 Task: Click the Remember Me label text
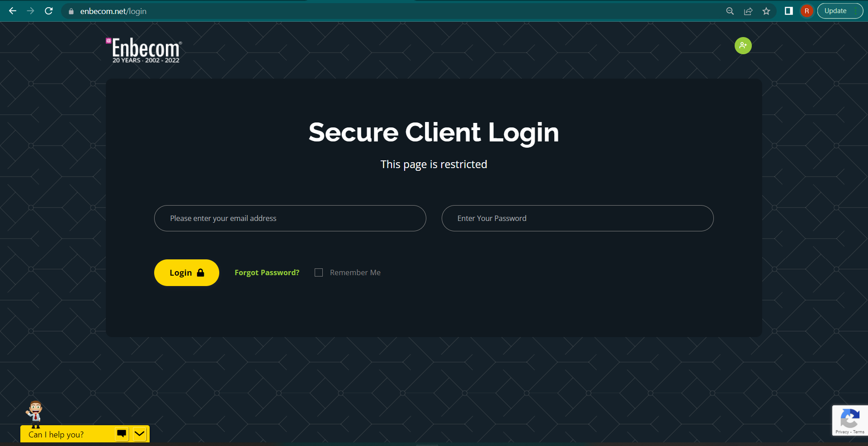[x=355, y=272]
